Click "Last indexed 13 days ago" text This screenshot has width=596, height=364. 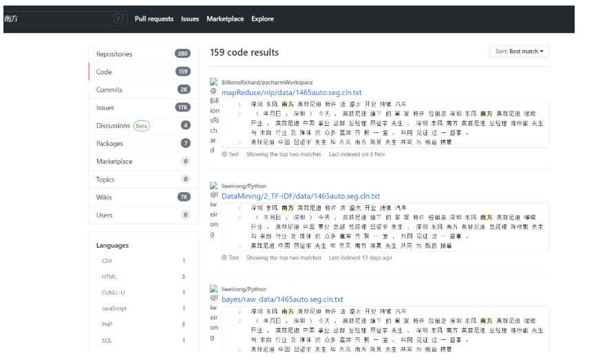[x=361, y=257]
